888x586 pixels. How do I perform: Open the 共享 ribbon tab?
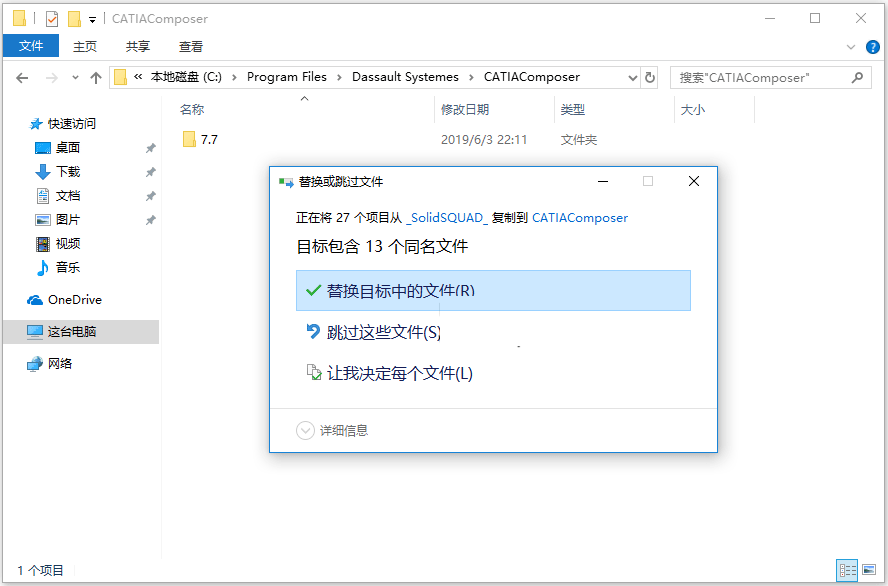pos(138,46)
